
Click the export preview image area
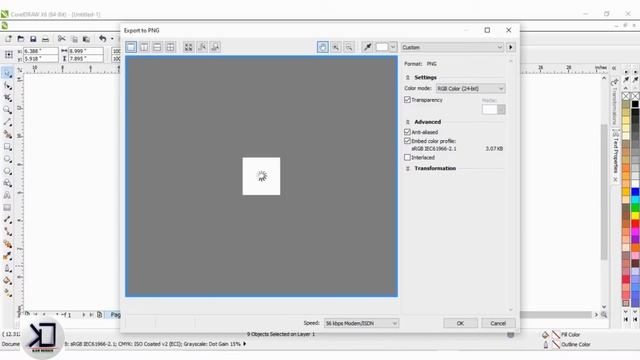click(262, 176)
